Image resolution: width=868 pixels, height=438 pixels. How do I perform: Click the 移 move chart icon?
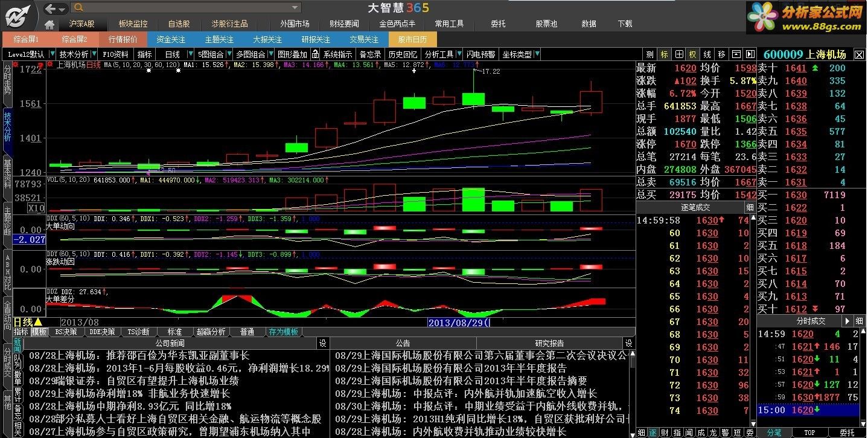(721, 54)
